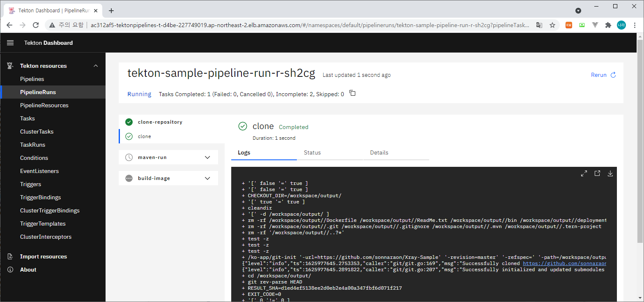Open the hamburger side navigation menu
Viewport: 644px width, 302px height.
pos(10,43)
